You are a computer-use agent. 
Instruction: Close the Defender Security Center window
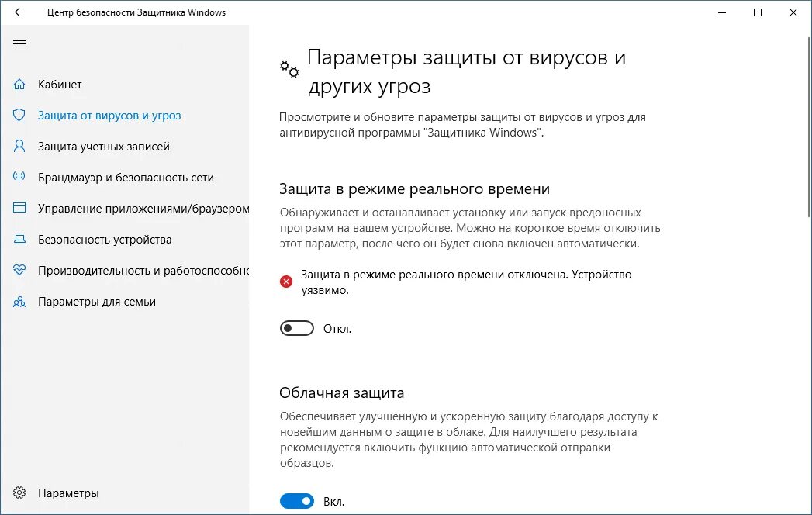tap(793, 12)
